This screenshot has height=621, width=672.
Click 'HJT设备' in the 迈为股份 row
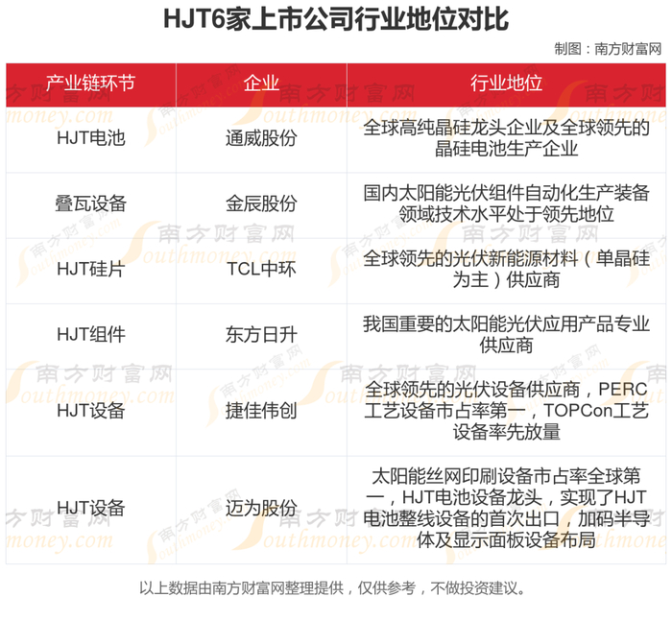(x=91, y=509)
